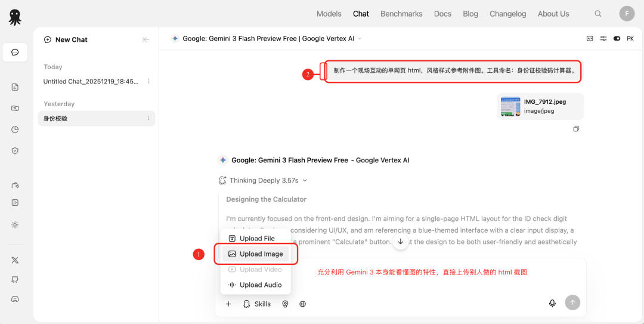Collapse the chat list sidebar
The width and height of the screenshot is (644, 324).
tap(146, 39)
